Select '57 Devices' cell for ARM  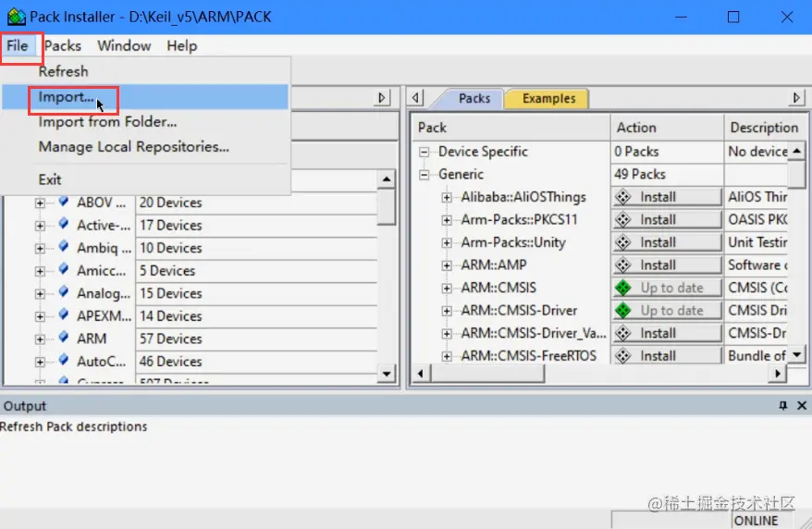[x=257, y=338]
